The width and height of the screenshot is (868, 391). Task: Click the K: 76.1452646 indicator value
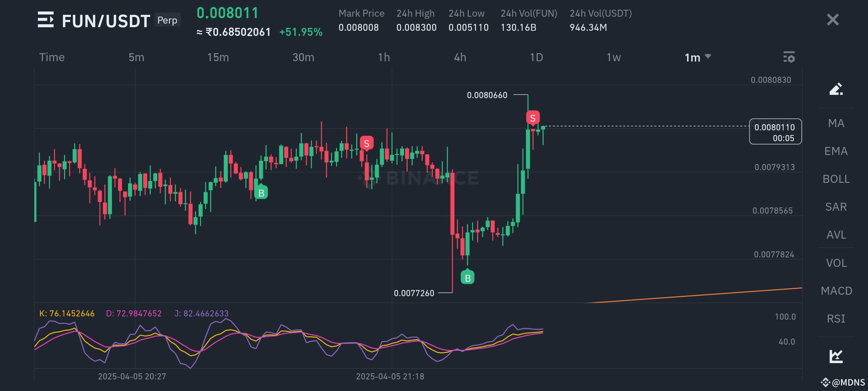[x=67, y=314]
